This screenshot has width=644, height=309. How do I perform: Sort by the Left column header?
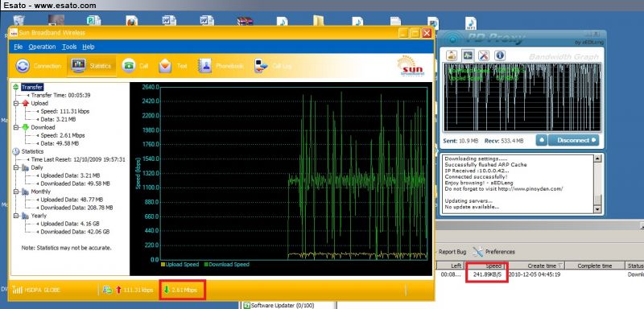[x=451, y=266]
